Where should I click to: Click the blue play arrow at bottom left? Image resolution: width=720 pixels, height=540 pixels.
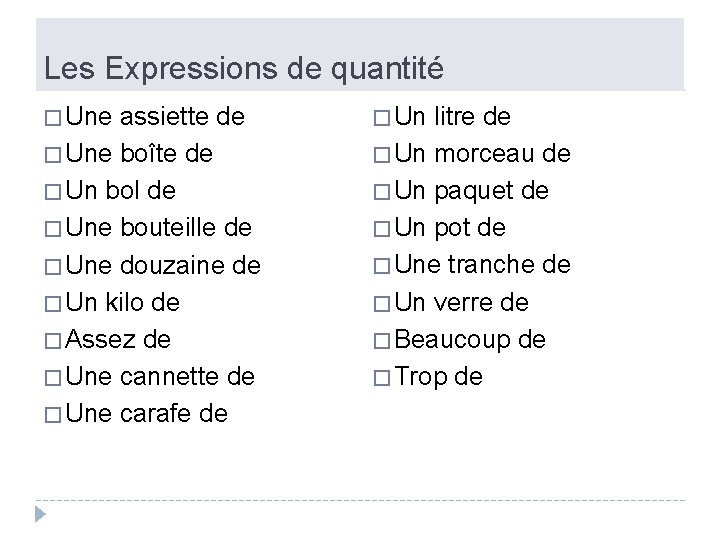[x=40, y=514]
